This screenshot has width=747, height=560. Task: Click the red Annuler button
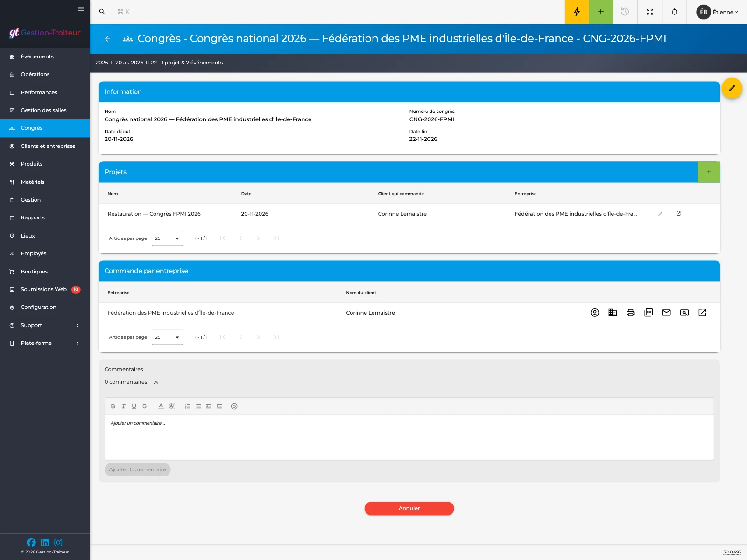[x=409, y=509]
